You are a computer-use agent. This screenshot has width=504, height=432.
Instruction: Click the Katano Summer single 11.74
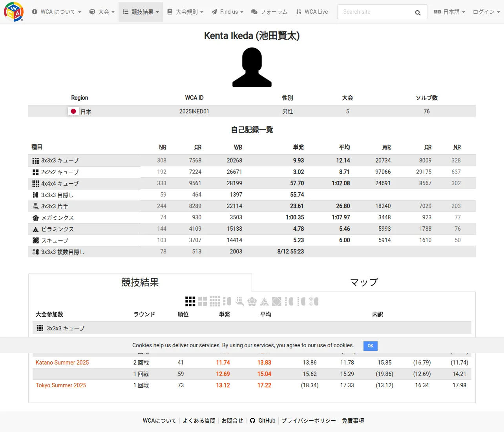pyautogui.click(x=223, y=363)
